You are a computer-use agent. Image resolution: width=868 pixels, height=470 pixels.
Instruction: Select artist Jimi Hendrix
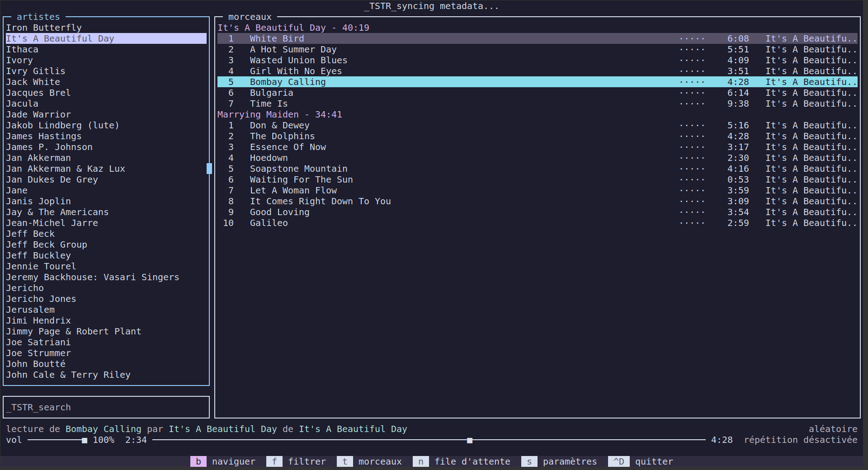pos(38,321)
